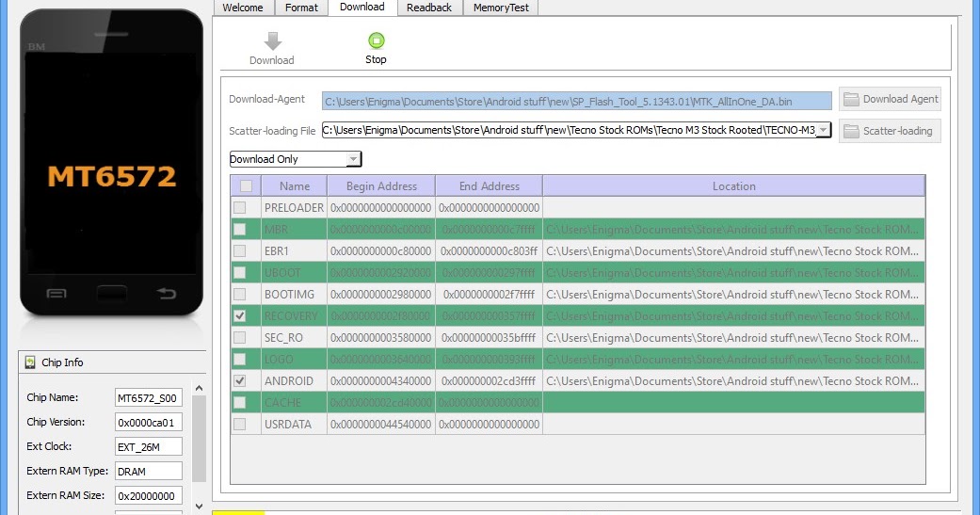Click the Extern RAM Type field DRAM
The image size is (980, 515).
[149, 471]
